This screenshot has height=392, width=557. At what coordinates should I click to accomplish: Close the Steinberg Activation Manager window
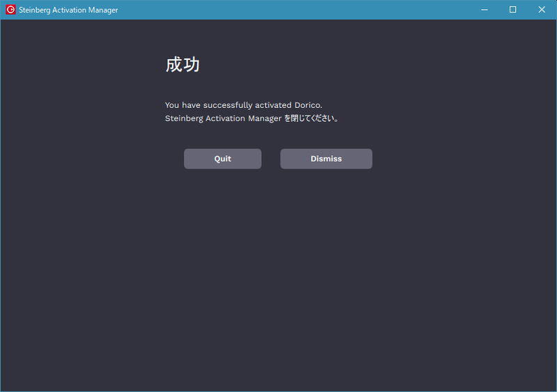tap(542, 10)
